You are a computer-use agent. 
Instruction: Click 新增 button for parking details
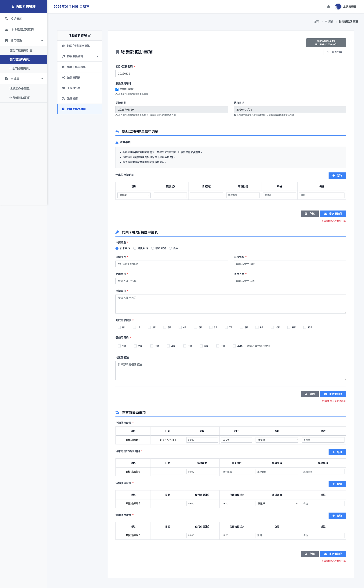pyautogui.click(x=337, y=176)
